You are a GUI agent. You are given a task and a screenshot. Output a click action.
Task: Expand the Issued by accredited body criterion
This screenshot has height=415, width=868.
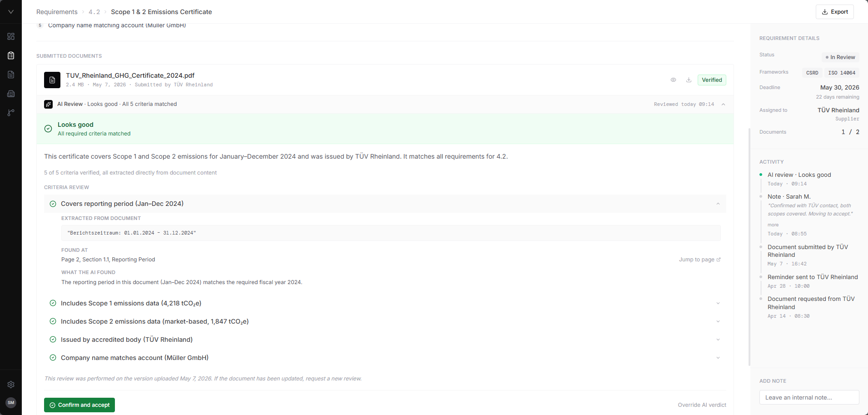(718, 340)
